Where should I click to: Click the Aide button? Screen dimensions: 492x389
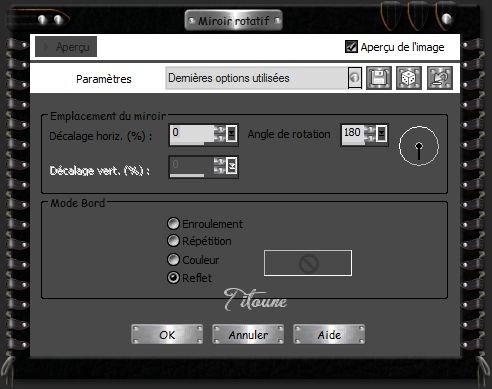(x=329, y=334)
